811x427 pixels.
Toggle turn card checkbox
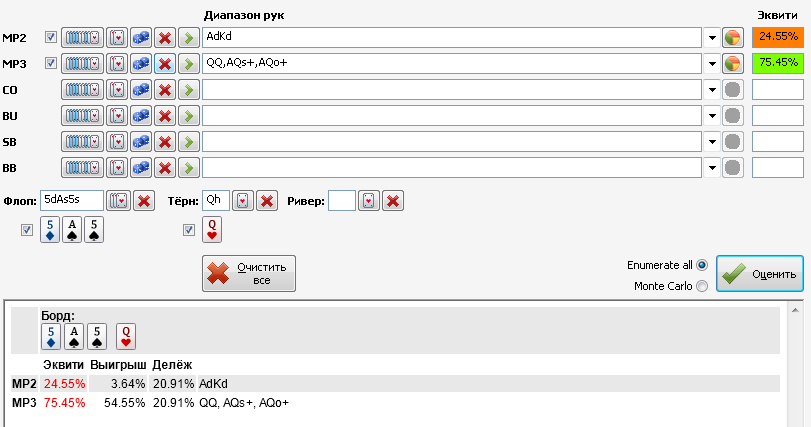coord(189,230)
